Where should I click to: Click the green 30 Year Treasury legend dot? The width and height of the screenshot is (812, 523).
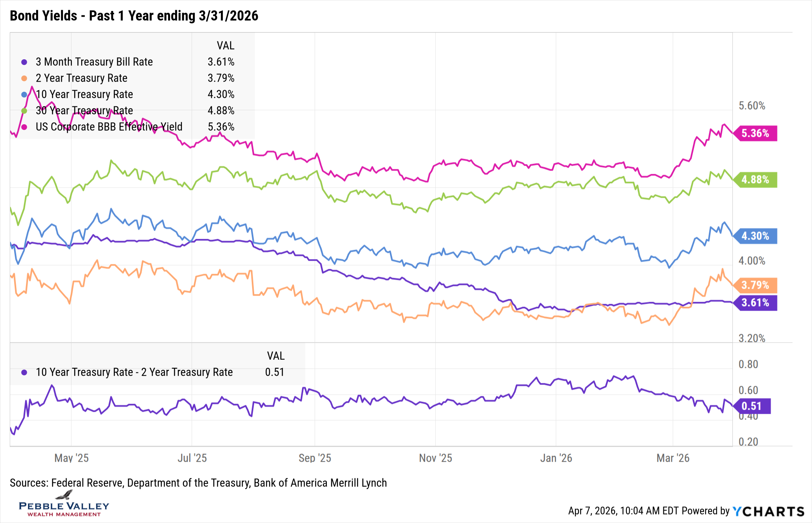point(24,111)
